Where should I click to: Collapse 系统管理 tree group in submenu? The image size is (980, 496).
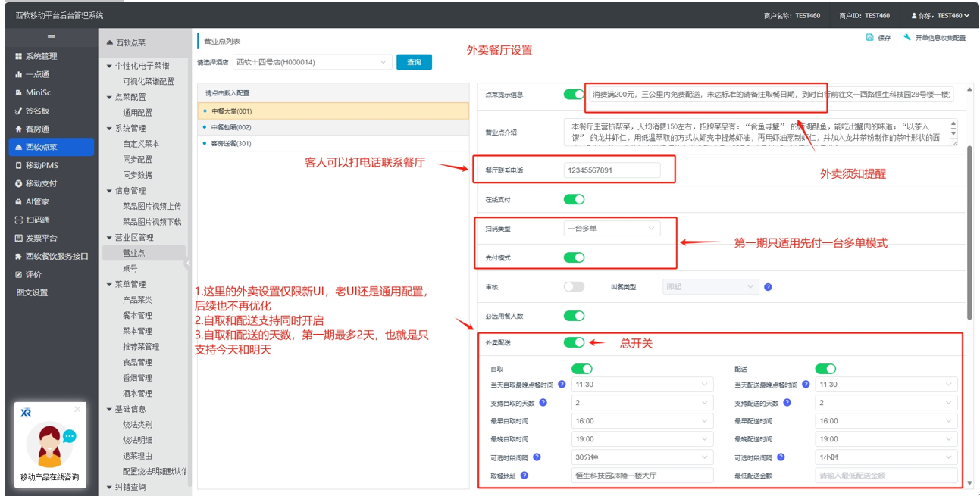[109, 128]
